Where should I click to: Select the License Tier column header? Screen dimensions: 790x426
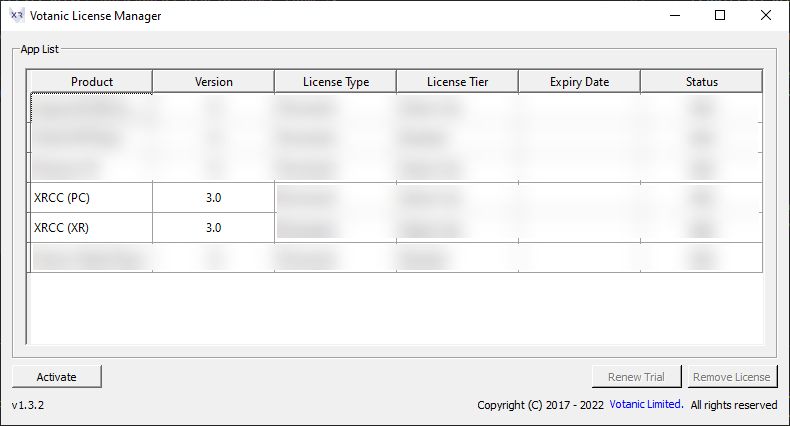tap(457, 82)
